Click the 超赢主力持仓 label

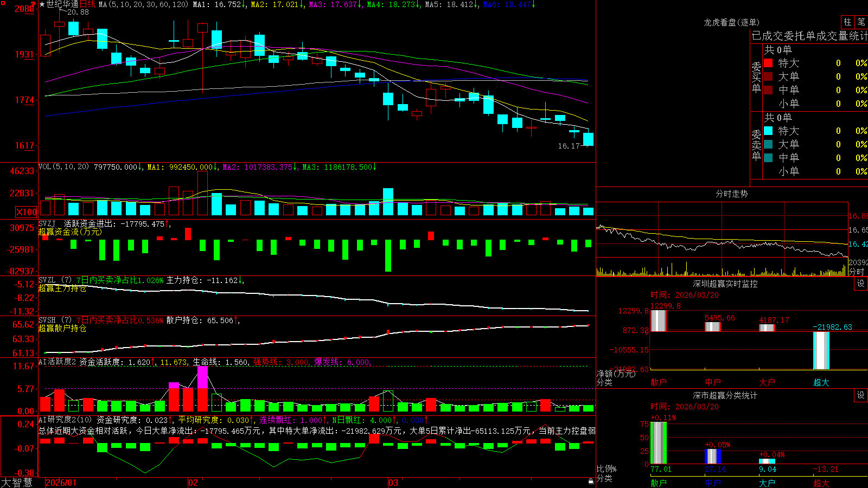pyautogui.click(x=62, y=288)
